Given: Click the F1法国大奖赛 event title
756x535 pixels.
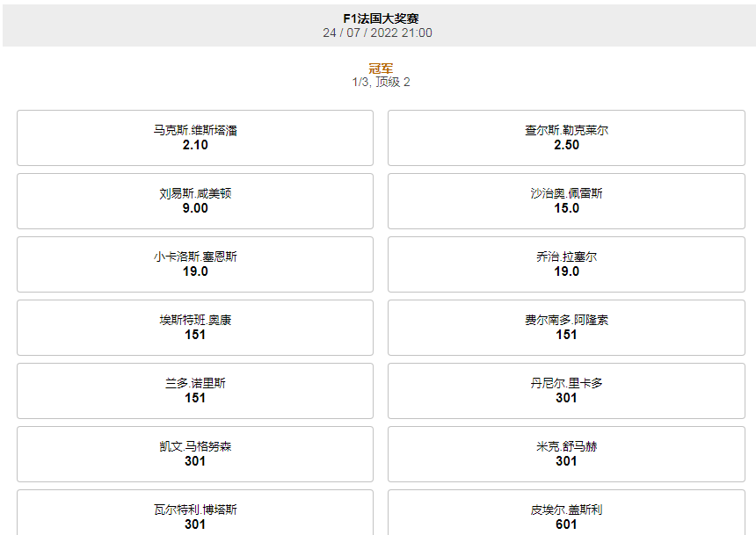Looking at the screenshot, I should click(378, 16).
